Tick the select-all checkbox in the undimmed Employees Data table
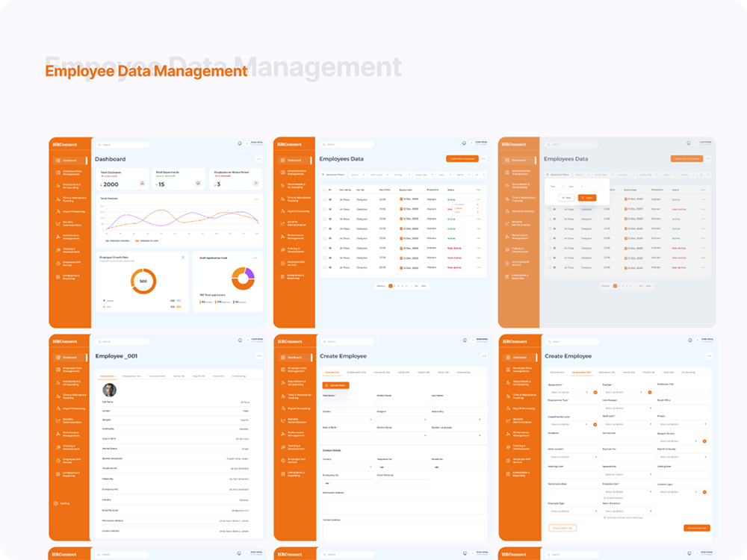Viewport: 747px width, 560px height. [x=325, y=190]
